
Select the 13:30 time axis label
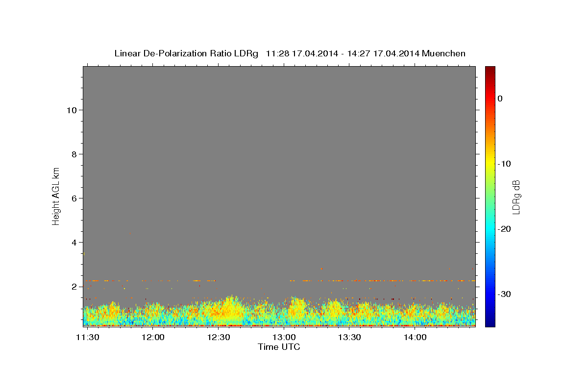point(349,338)
